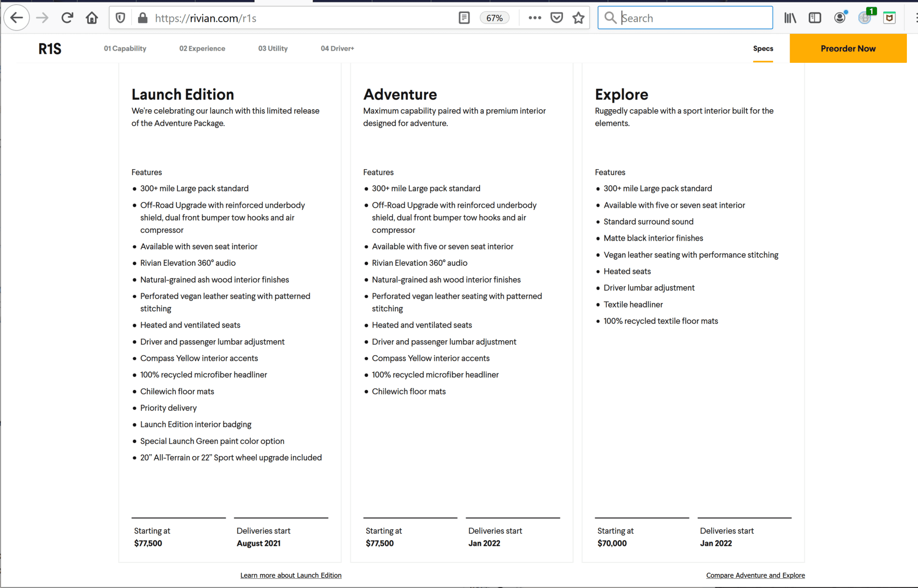
Task: Click 'Priority delivery' feature text
Action: [x=169, y=408]
